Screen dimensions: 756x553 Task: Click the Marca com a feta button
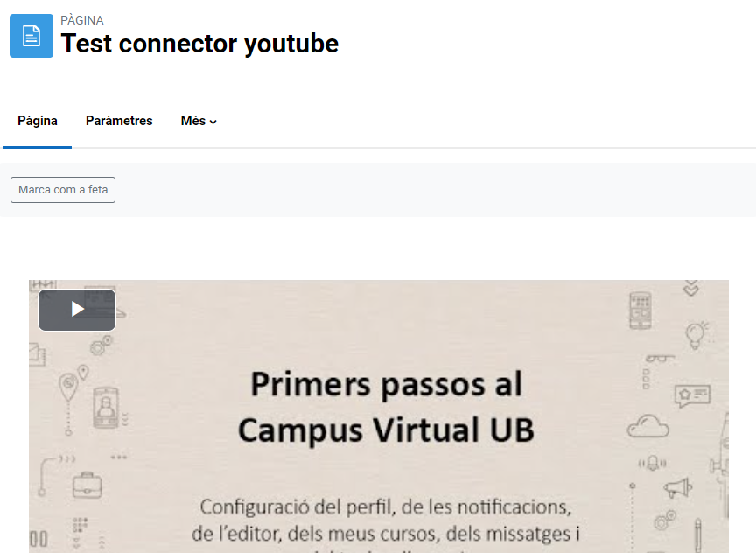point(63,190)
